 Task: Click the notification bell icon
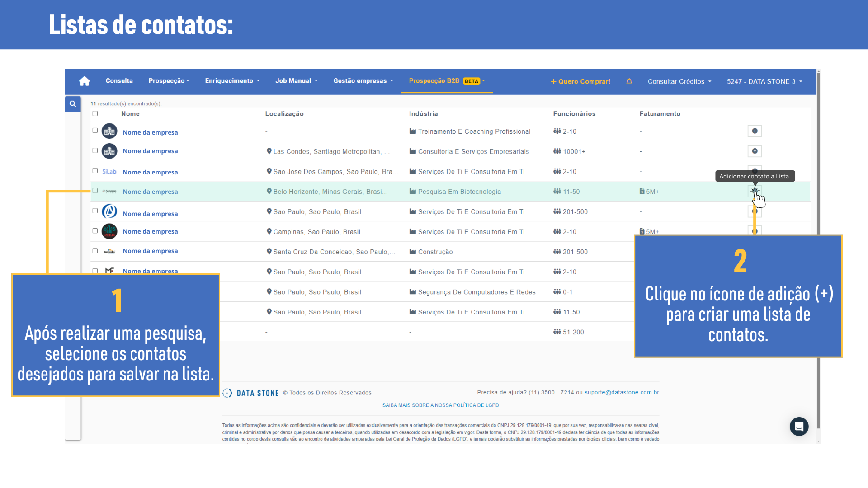[629, 81]
